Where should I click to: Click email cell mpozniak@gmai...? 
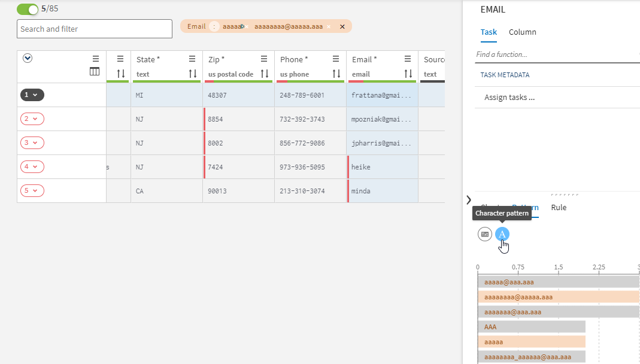point(382,119)
